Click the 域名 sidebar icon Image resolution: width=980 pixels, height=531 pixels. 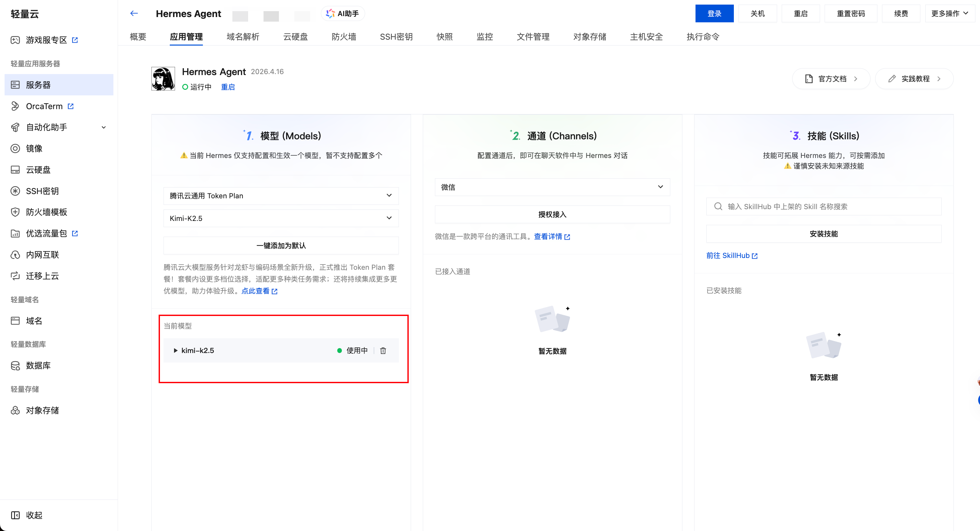[x=15, y=321]
